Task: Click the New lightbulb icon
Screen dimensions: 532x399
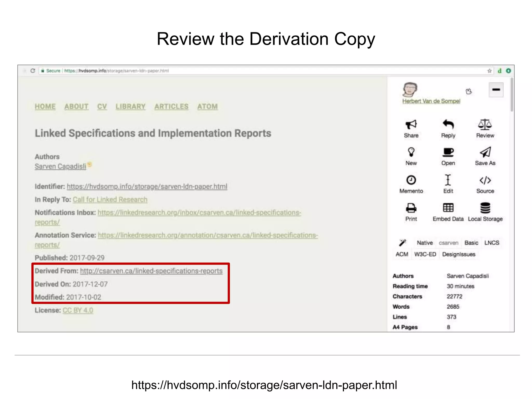Action: point(411,152)
